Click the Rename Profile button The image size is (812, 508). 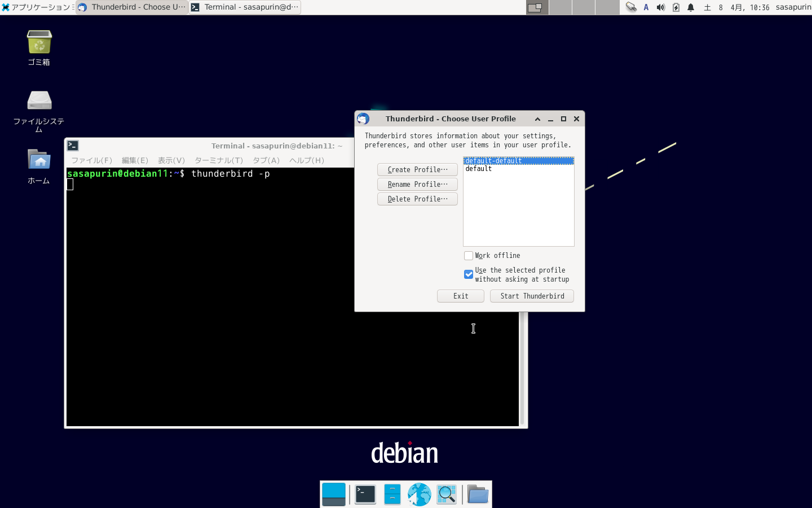(417, 184)
